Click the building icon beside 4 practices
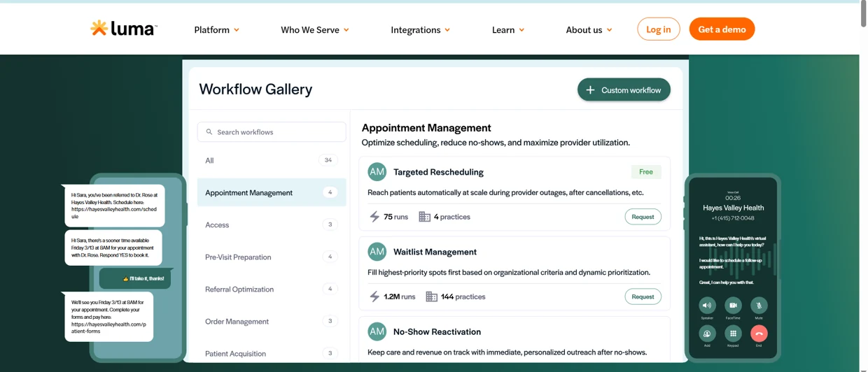 (424, 217)
